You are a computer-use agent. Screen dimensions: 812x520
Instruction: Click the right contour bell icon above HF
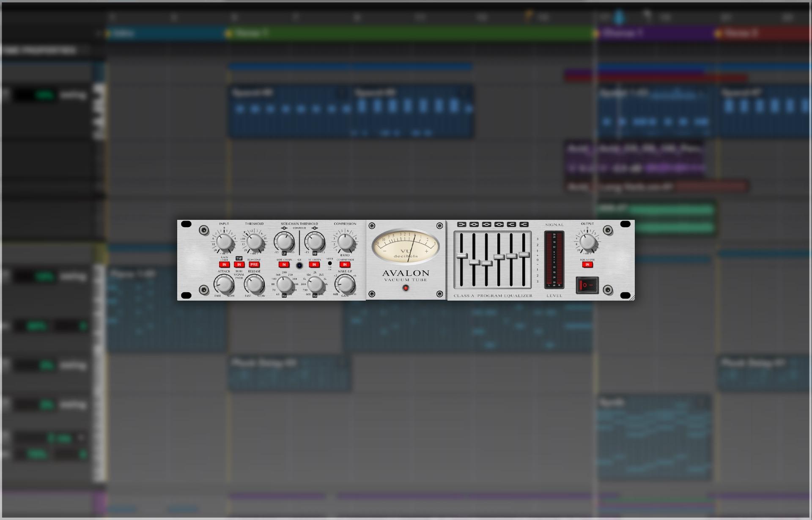315,228
